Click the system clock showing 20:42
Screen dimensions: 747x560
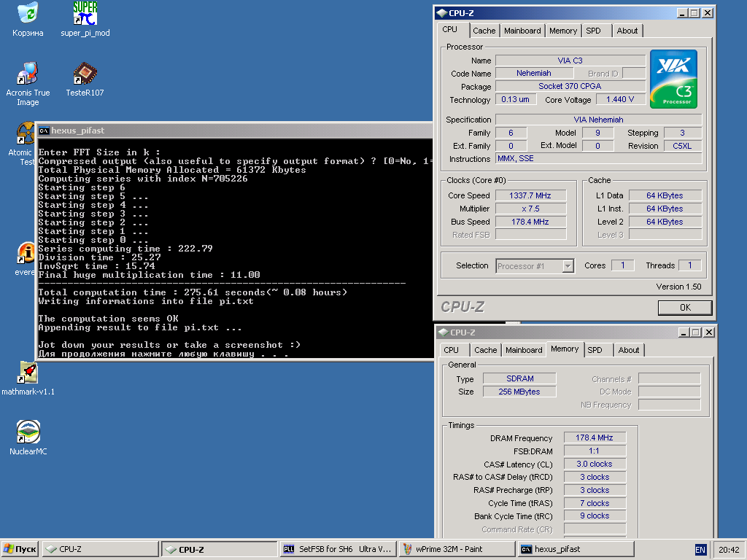click(x=729, y=550)
